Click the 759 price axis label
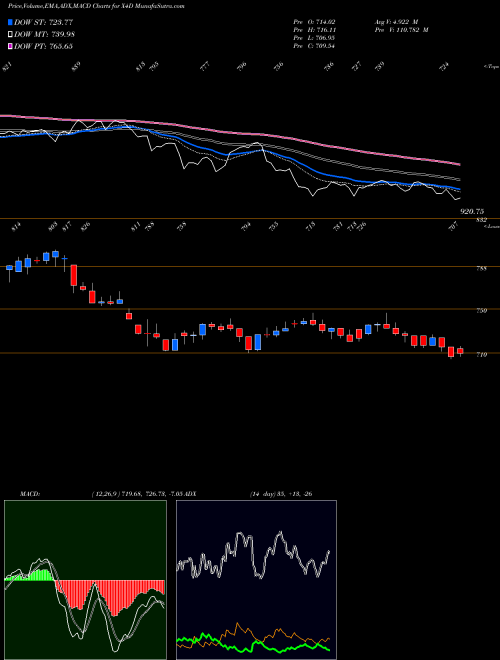 pyautogui.click(x=481, y=311)
